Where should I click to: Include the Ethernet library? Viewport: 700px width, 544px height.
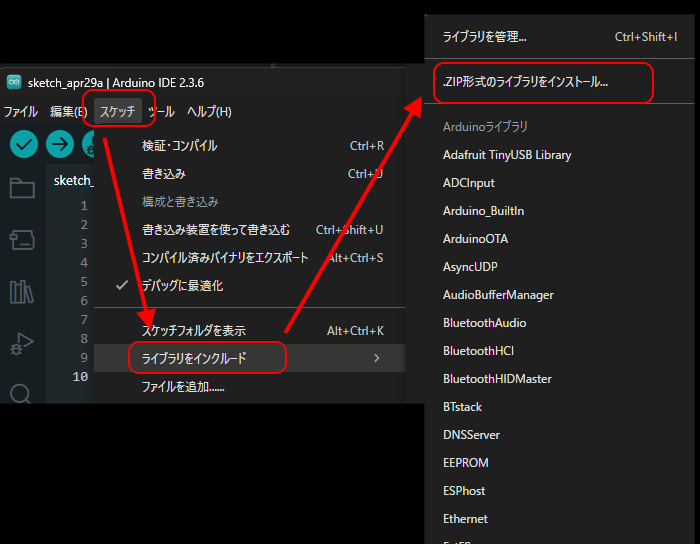tap(560, 519)
